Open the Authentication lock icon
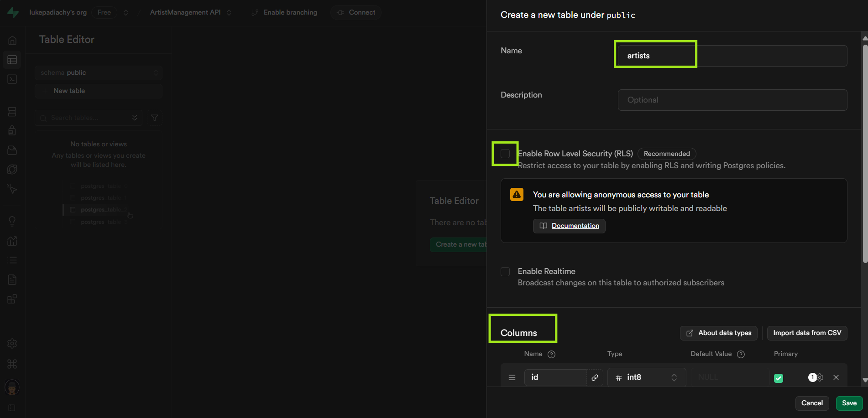Viewport: 868px width, 418px height. tap(12, 131)
